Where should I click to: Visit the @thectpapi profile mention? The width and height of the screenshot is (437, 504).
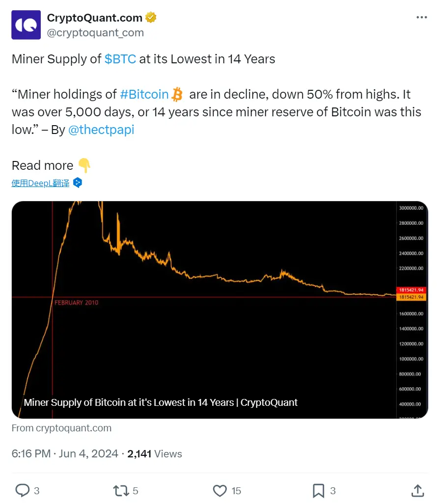click(101, 129)
